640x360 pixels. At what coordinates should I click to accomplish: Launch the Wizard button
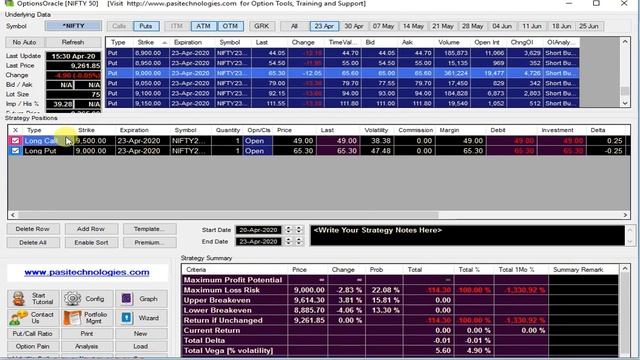pos(141,318)
